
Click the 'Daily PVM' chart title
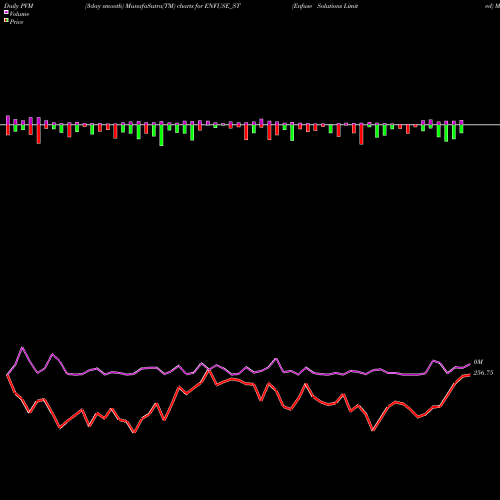19,6
